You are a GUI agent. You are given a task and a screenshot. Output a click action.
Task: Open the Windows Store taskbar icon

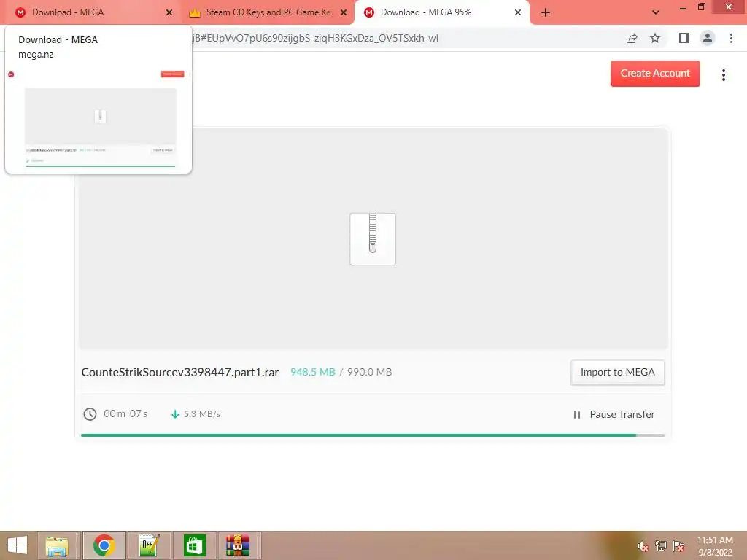coord(194,545)
